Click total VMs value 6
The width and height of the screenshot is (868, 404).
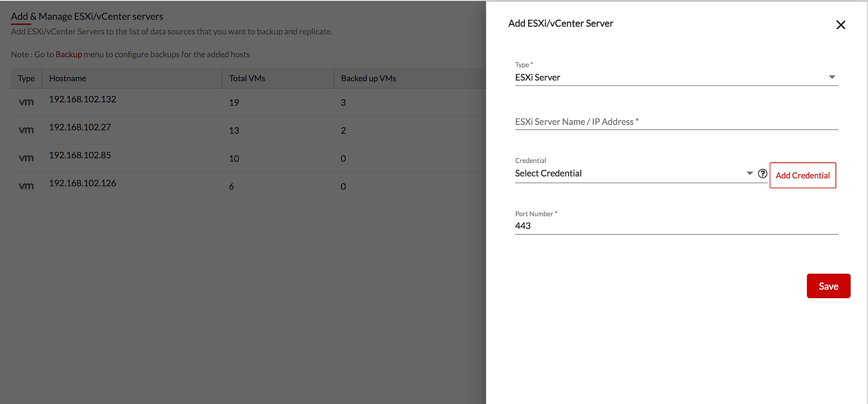(231, 187)
